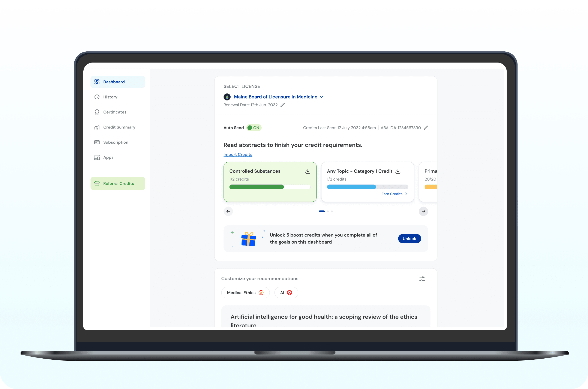Edit the ABA ID pencil icon
Screen dimensions: 588x389
[426, 128]
